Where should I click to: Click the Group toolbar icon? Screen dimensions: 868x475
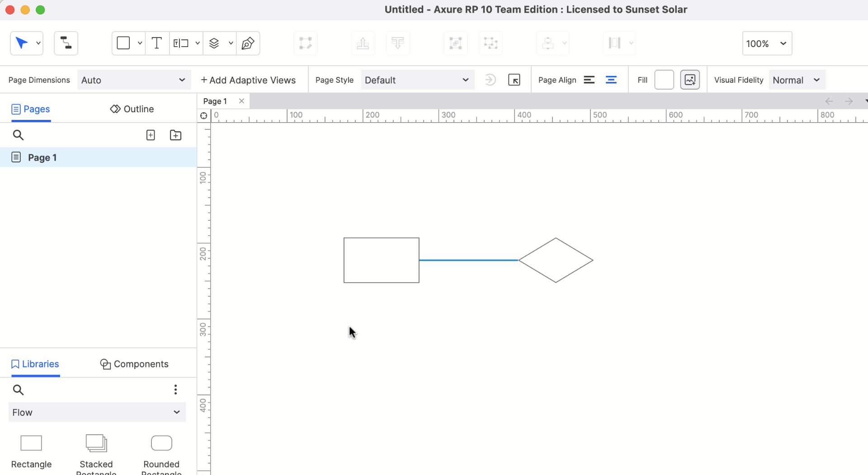coord(456,43)
